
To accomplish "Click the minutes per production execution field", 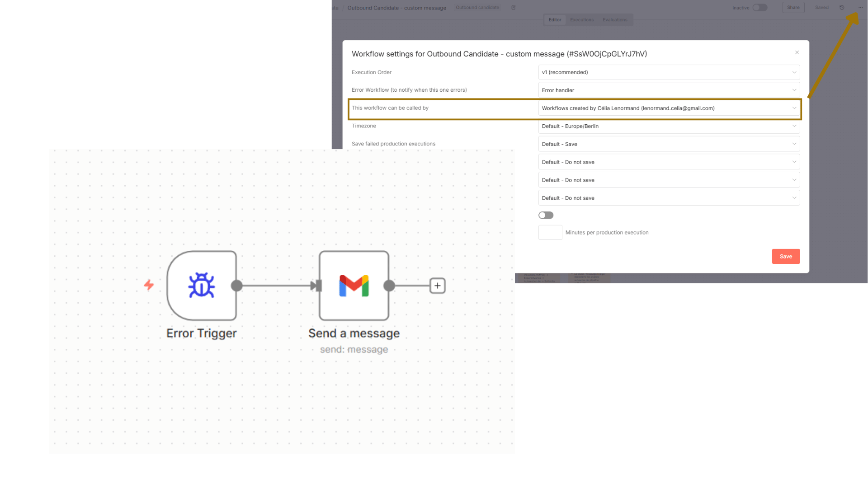I will (550, 232).
